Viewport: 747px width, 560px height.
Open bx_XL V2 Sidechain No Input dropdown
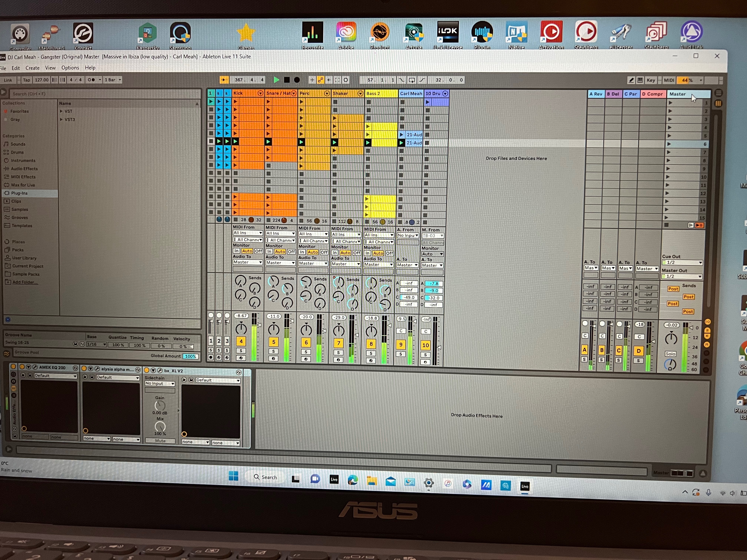point(160,384)
